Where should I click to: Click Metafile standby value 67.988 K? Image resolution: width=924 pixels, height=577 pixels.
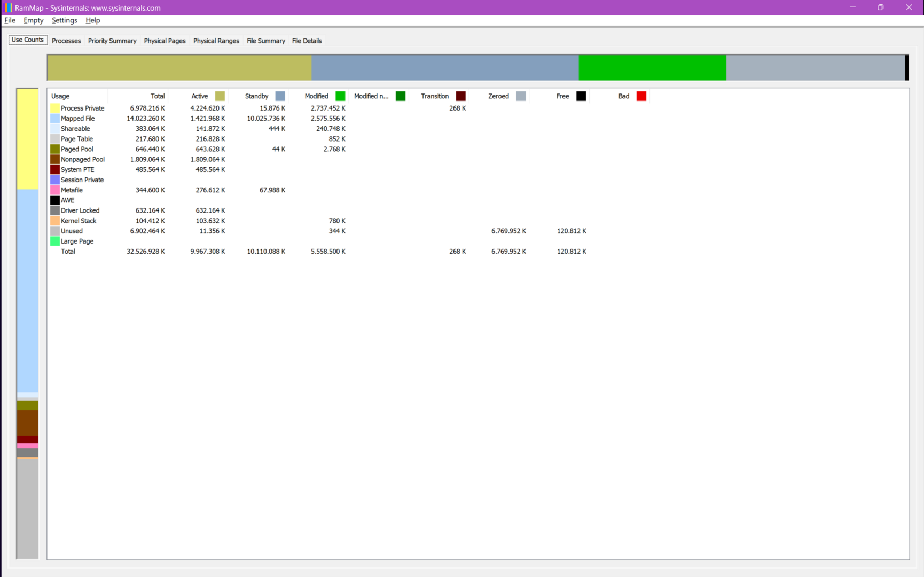(272, 190)
